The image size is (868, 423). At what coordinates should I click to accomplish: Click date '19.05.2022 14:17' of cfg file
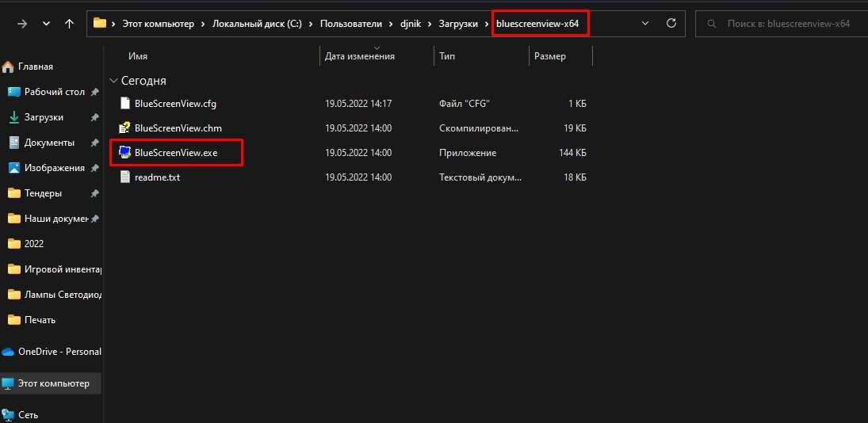coord(358,104)
